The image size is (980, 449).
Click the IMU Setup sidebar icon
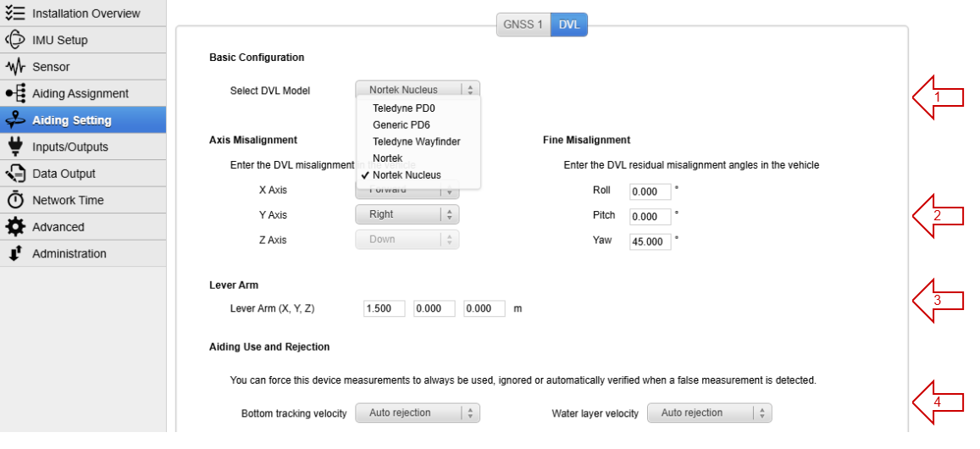pos(15,40)
